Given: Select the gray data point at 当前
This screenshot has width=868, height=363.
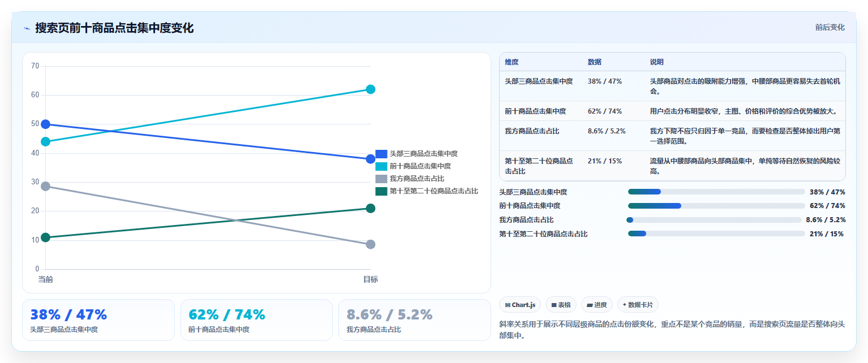Looking at the screenshot, I should click(46, 186).
